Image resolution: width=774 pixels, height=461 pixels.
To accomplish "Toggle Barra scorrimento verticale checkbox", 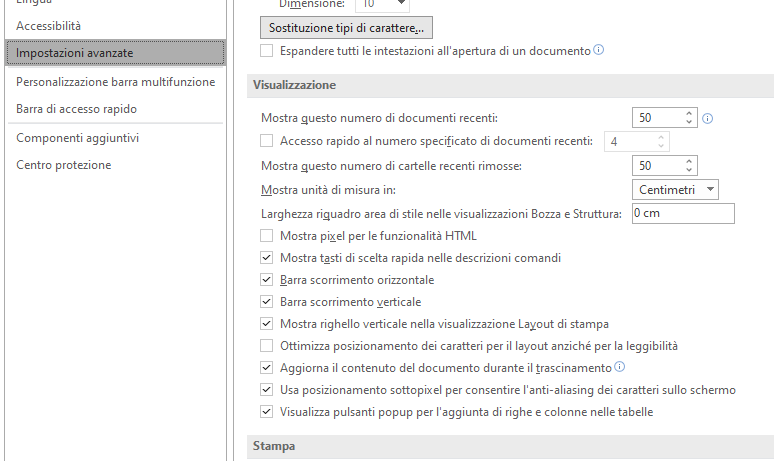I will coord(267,302).
